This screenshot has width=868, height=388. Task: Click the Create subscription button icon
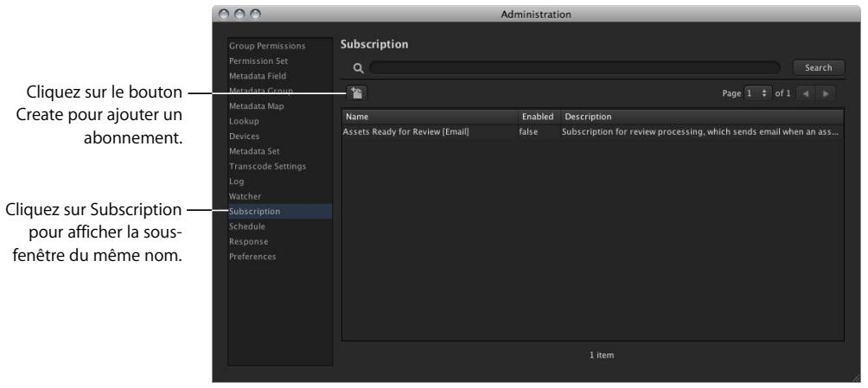click(x=357, y=93)
